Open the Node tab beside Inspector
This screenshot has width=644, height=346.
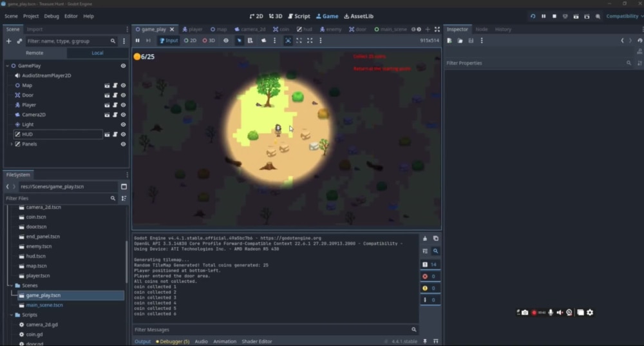(481, 29)
